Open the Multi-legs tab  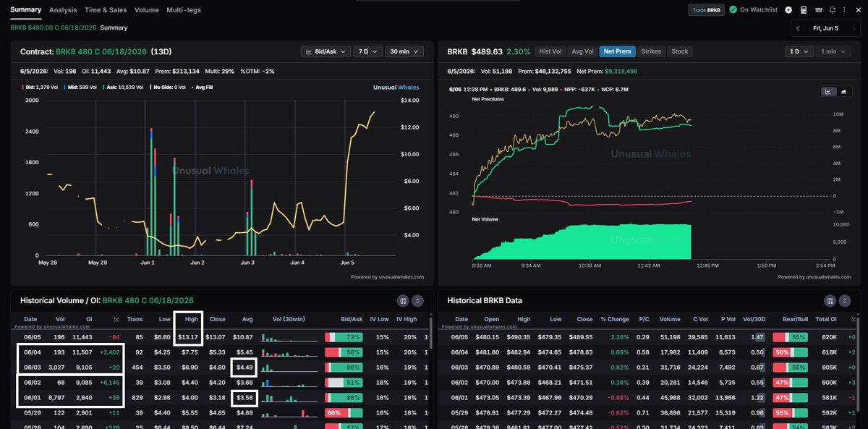(184, 10)
